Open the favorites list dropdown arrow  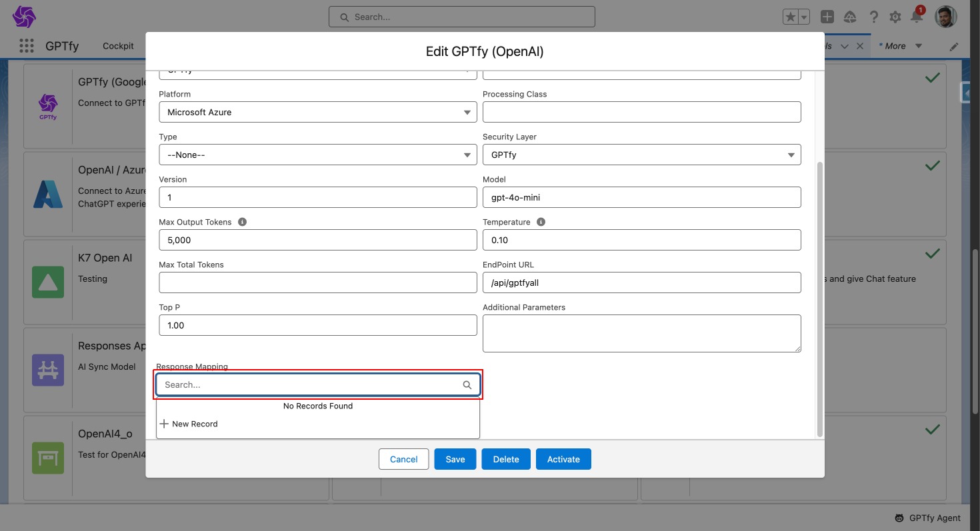point(804,17)
